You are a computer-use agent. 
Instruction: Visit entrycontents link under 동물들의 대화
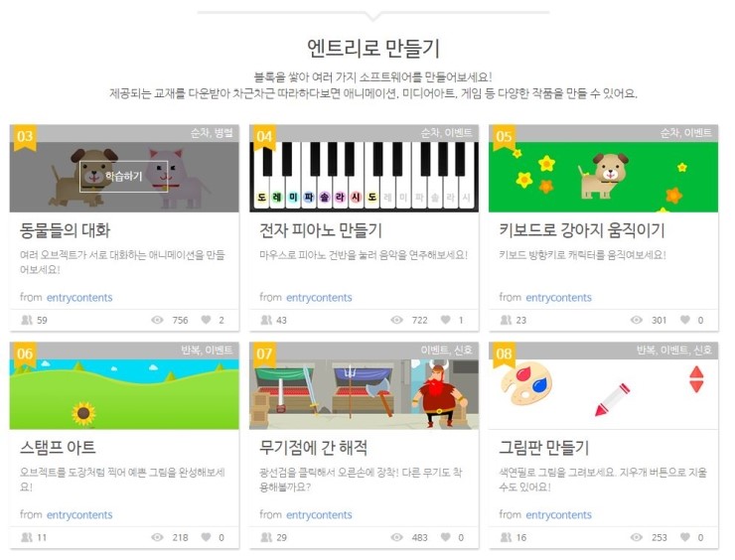click(79, 298)
